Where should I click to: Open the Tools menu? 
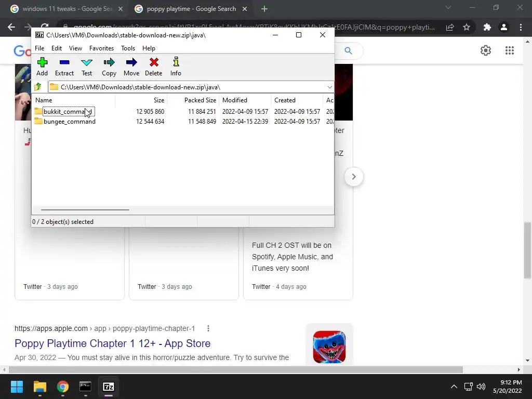[128, 48]
